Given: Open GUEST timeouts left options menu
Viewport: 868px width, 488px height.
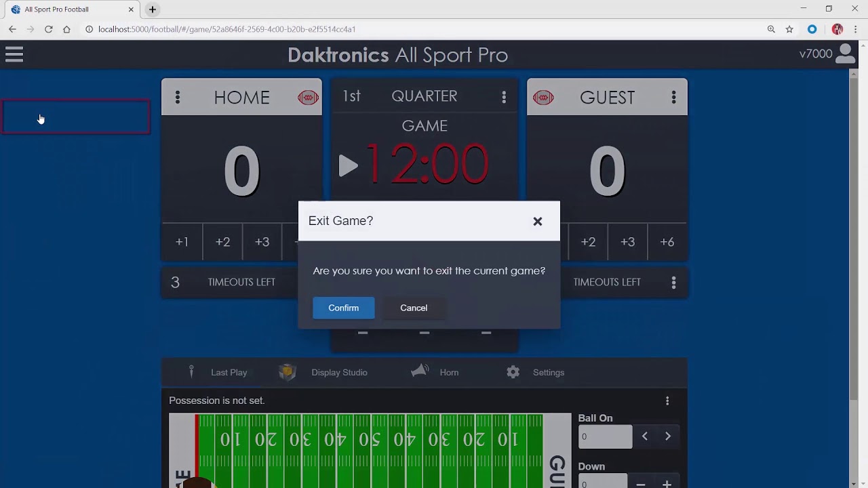Looking at the screenshot, I should (x=673, y=283).
